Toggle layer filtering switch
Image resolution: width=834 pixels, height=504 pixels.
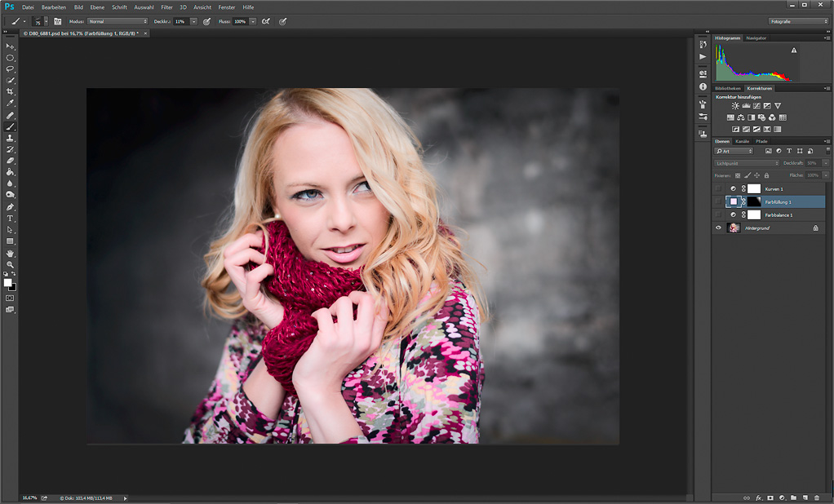click(x=827, y=151)
